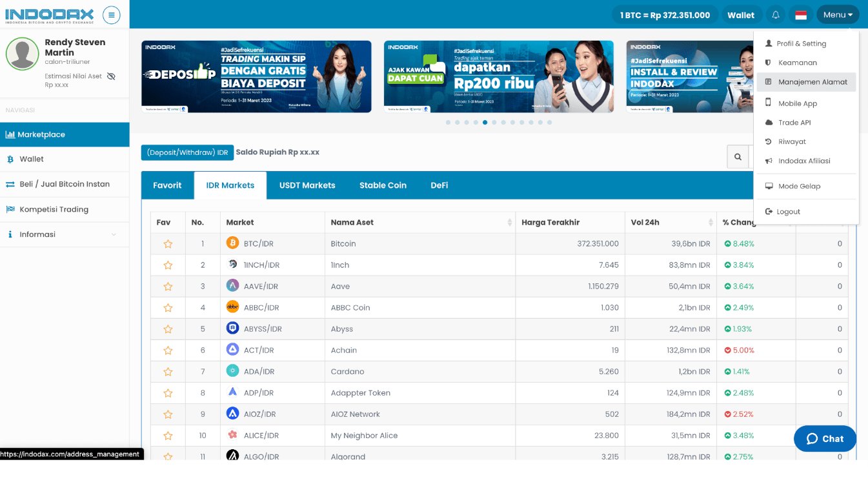Sort table by Nama Aset column

[x=419, y=222]
